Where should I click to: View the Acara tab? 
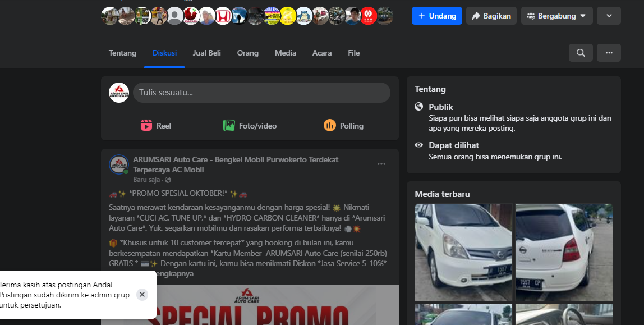[322, 53]
